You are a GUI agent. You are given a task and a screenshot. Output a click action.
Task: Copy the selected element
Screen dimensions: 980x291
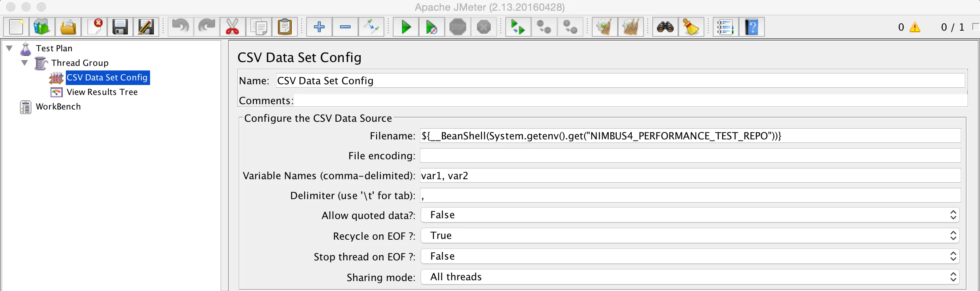click(258, 27)
